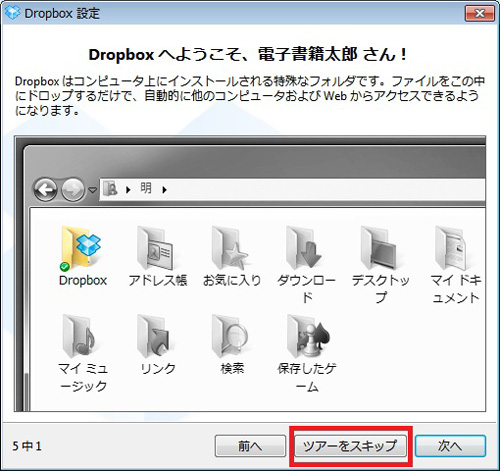Click the explorer back arrow button

click(x=45, y=189)
